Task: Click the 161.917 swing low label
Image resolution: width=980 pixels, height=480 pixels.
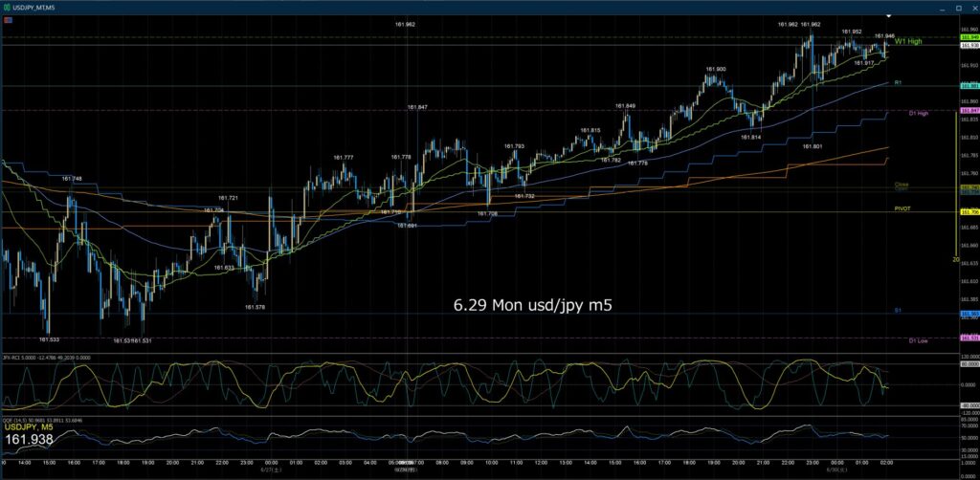Action: click(864, 63)
